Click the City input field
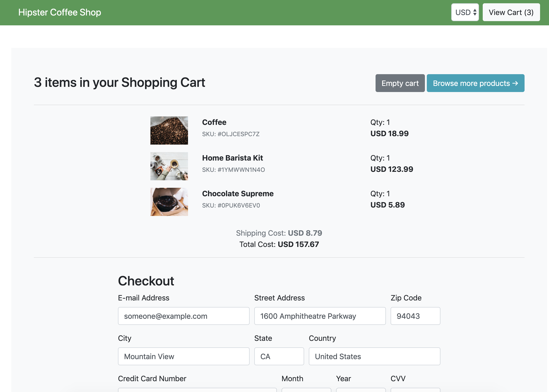The image size is (549, 392). click(184, 356)
